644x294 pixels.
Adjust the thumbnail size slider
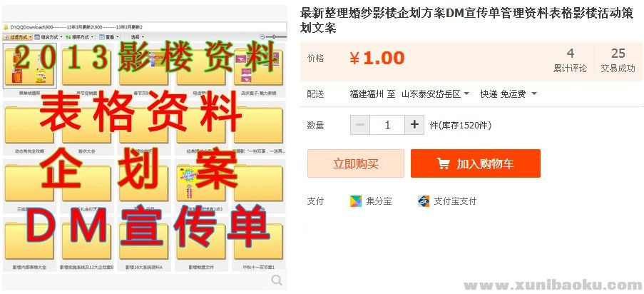274,37
